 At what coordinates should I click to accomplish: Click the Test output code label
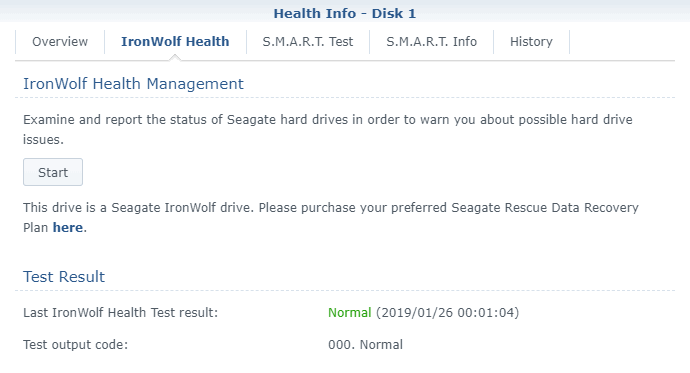coord(75,344)
